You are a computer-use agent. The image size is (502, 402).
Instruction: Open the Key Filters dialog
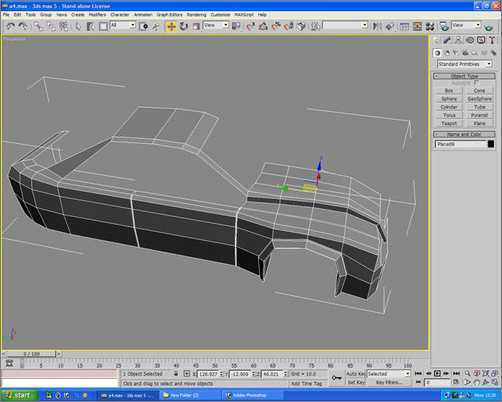pos(388,382)
